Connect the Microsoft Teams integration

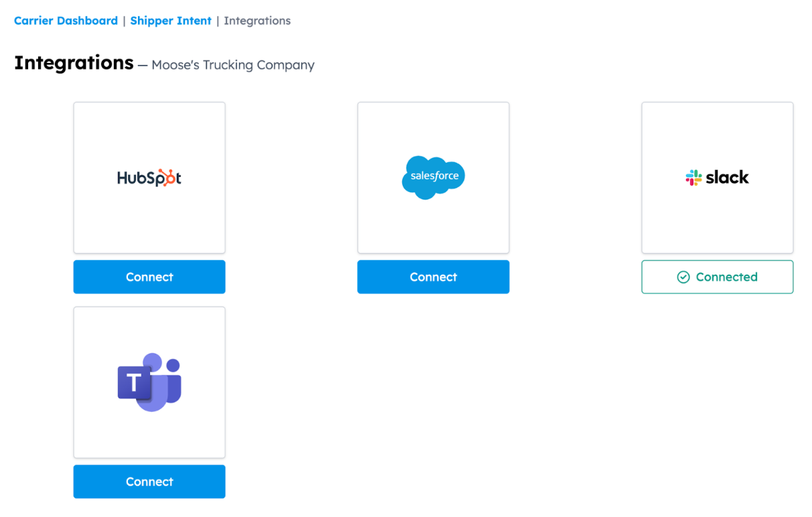pos(149,482)
